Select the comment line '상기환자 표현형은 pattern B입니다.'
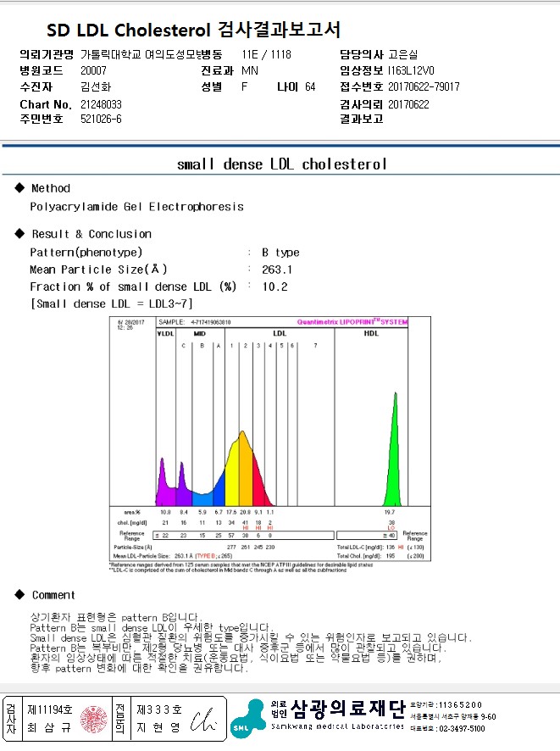The image size is (560, 751). tap(116, 617)
